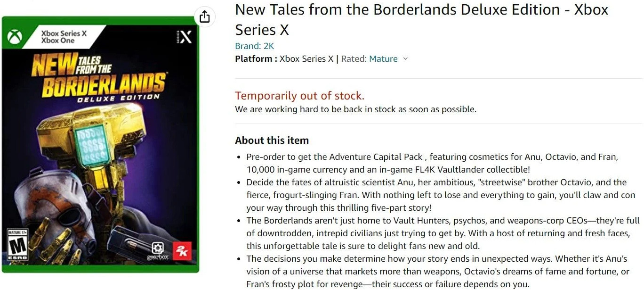Image resolution: width=644 pixels, height=290 pixels.
Task: Click the Series X badge on the cover
Action: pos(184,37)
